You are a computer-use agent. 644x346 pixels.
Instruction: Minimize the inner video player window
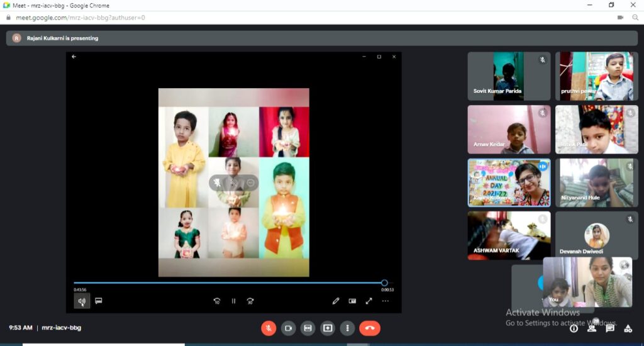pyautogui.click(x=364, y=57)
